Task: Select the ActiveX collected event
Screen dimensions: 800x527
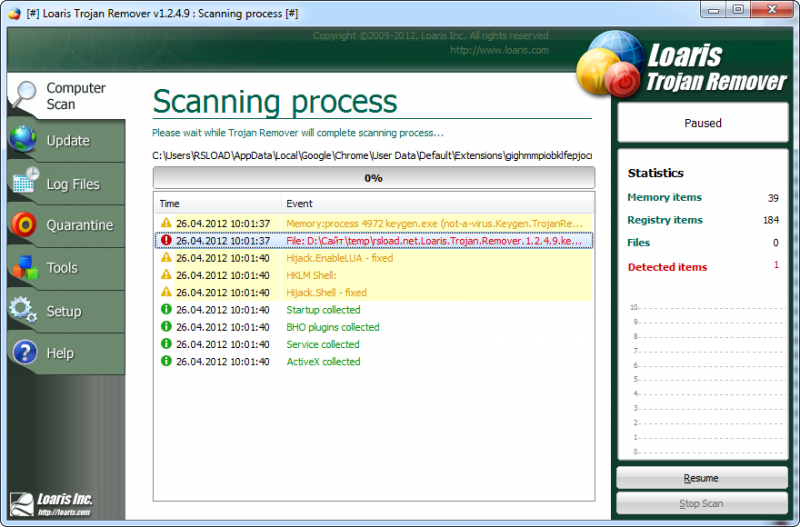Action: [374, 362]
